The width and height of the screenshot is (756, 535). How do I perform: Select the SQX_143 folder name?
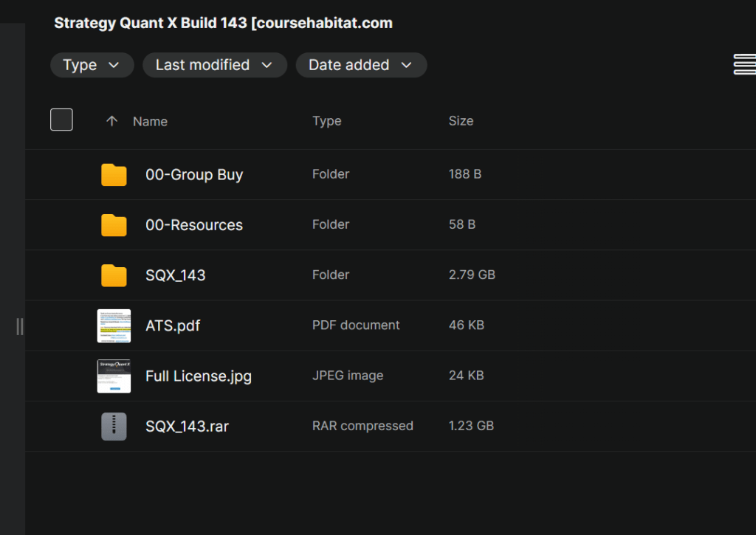(176, 275)
